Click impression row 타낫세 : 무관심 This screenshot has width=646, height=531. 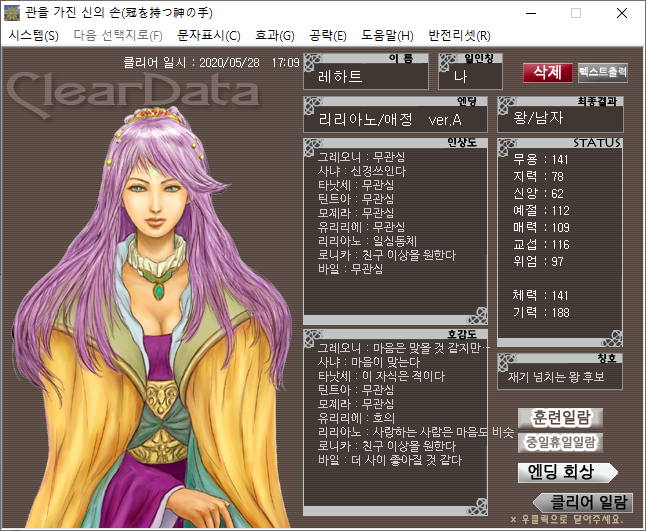click(356, 185)
